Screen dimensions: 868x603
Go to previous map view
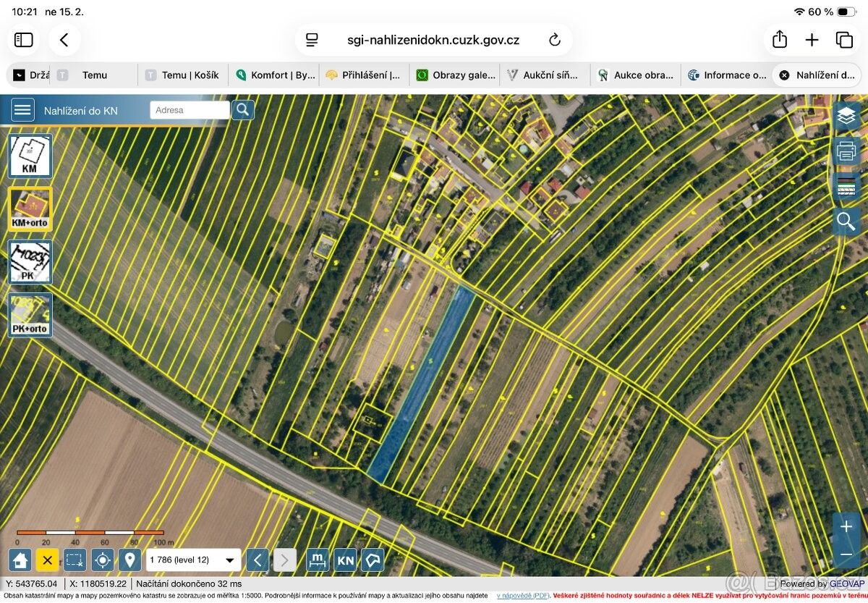coord(257,560)
